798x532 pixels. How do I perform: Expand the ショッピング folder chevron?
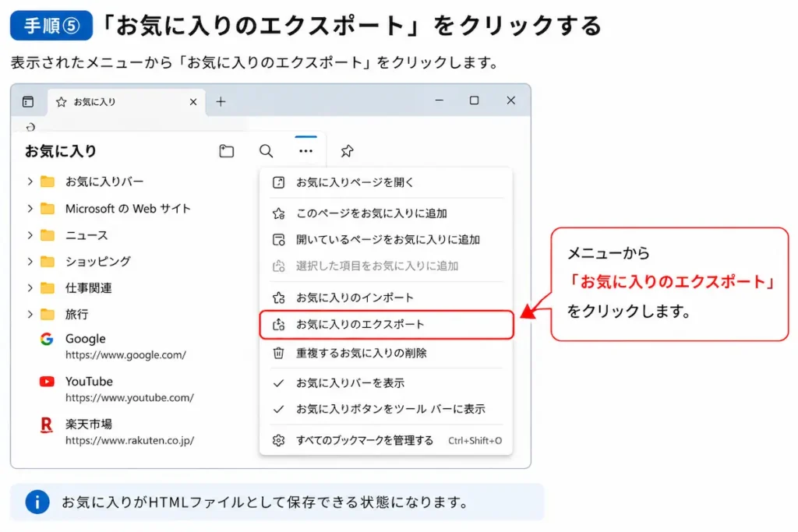point(30,262)
